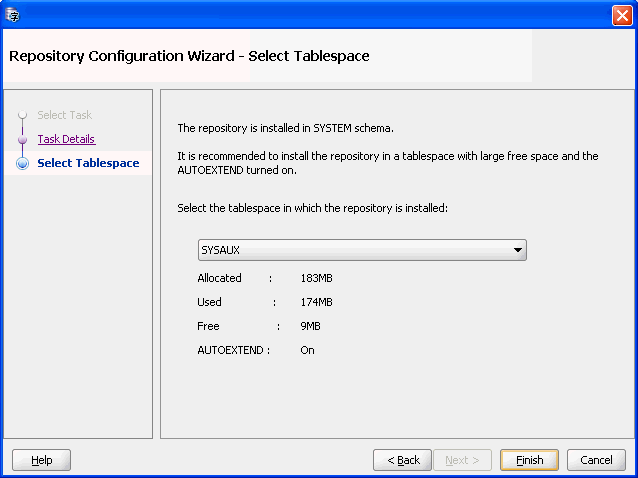Click the disabled Next button
Image resolution: width=638 pixels, height=478 pixels.
[462, 460]
